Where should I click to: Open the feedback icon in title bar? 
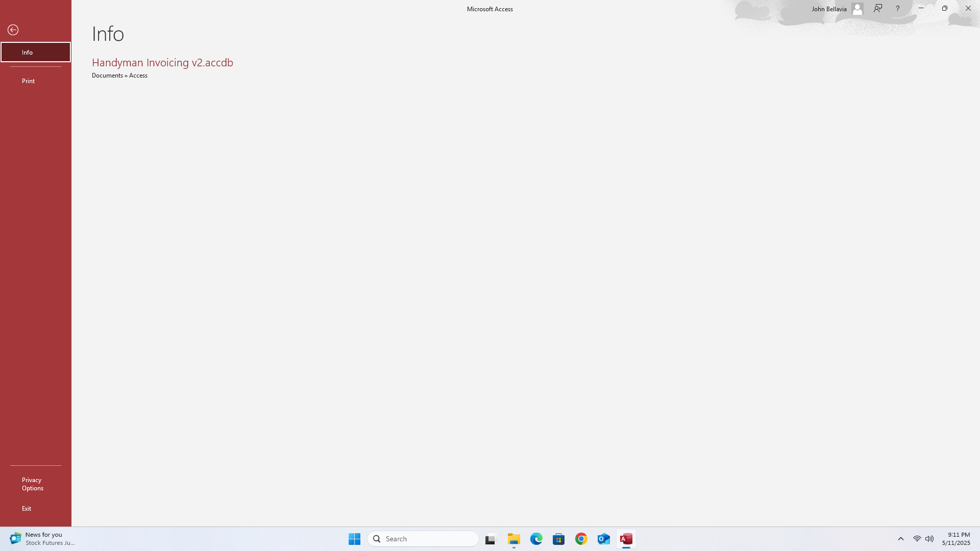tap(878, 8)
